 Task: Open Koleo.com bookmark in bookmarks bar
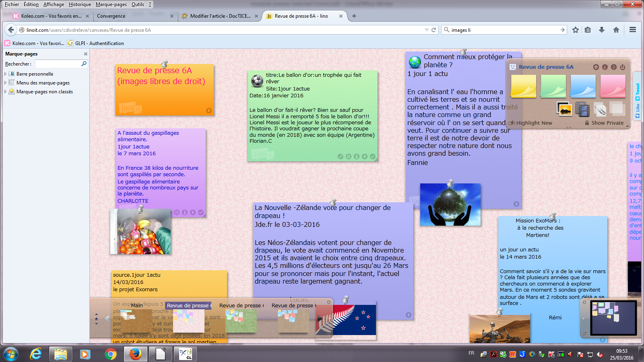pyautogui.click(x=35, y=43)
